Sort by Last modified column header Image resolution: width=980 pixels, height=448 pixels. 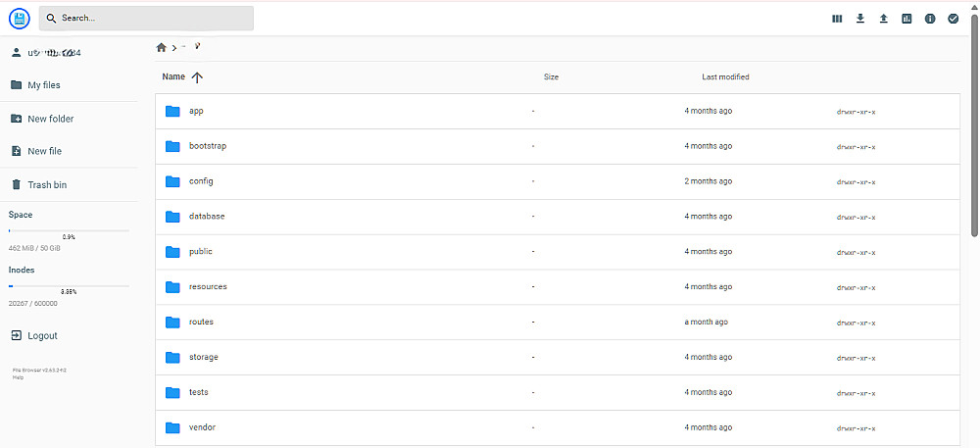[x=725, y=76]
